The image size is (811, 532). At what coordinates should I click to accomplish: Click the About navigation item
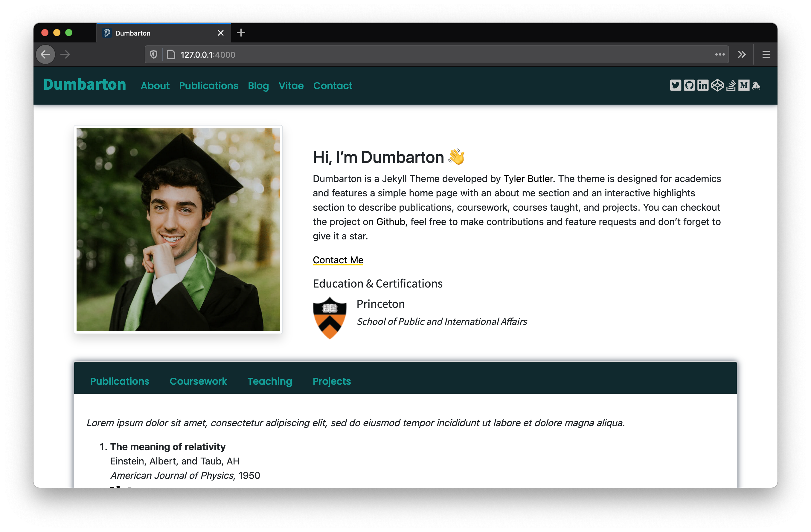[x=155, y=85]
